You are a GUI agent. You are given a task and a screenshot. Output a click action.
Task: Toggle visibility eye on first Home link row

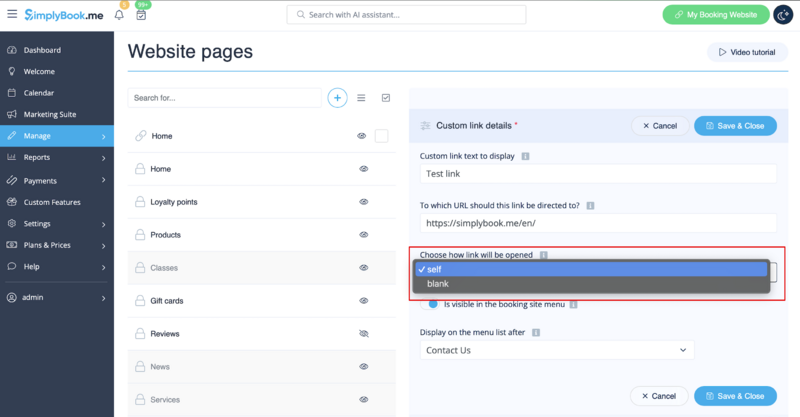click(x=362, y=136)
